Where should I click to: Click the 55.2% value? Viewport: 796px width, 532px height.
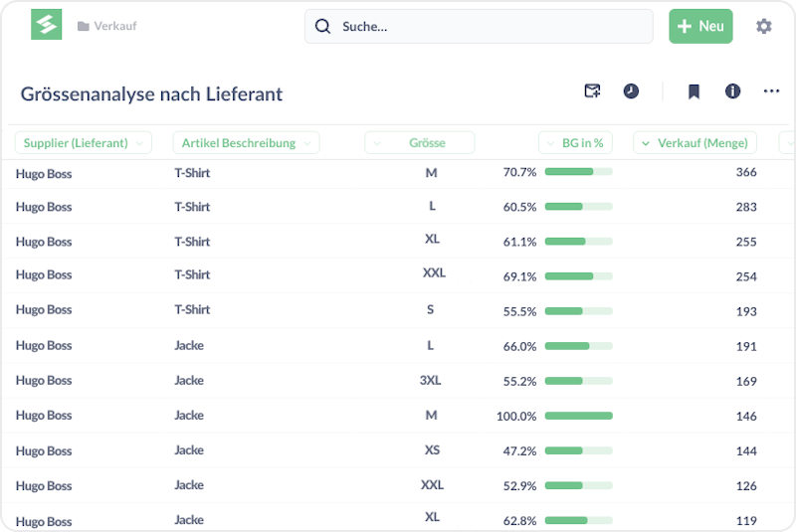click(x=519, y=382)
